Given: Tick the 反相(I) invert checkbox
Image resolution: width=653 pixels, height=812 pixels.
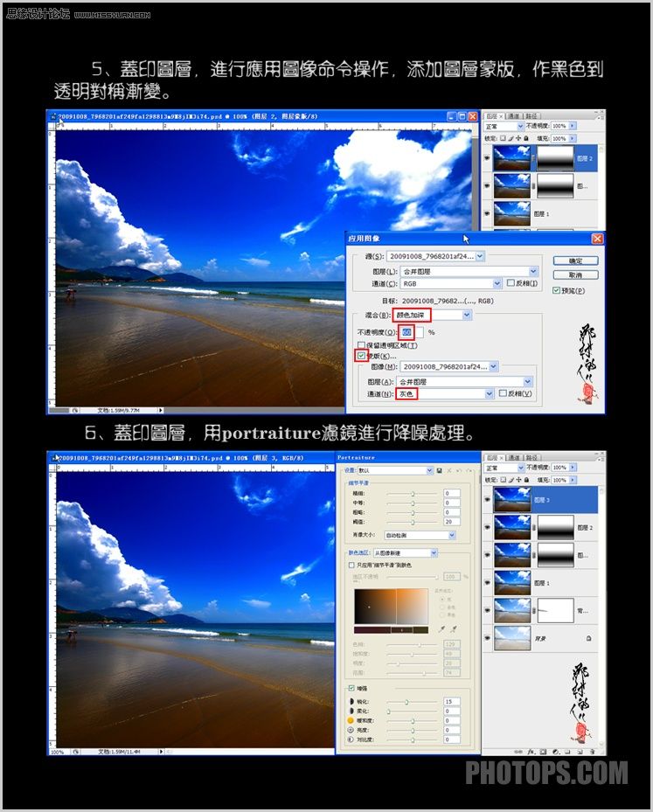Looking at the screenshot, I should (x=511, y=282).
